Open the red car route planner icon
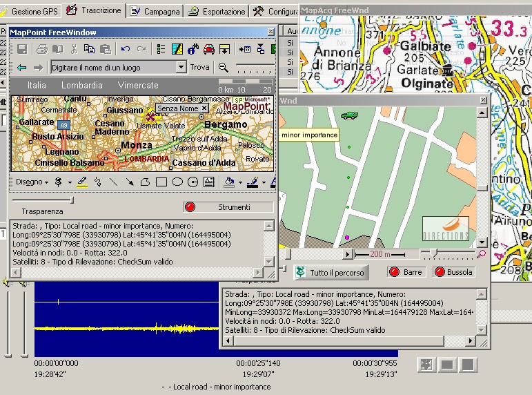Screen dimensions: 532x395 (209, 49)
